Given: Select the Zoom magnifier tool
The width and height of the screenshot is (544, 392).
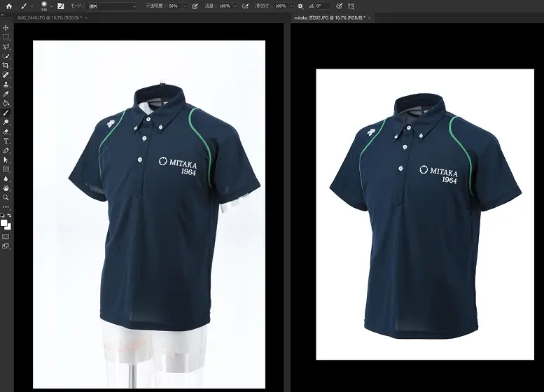Looking at the screenshot, I should (6, 197).
